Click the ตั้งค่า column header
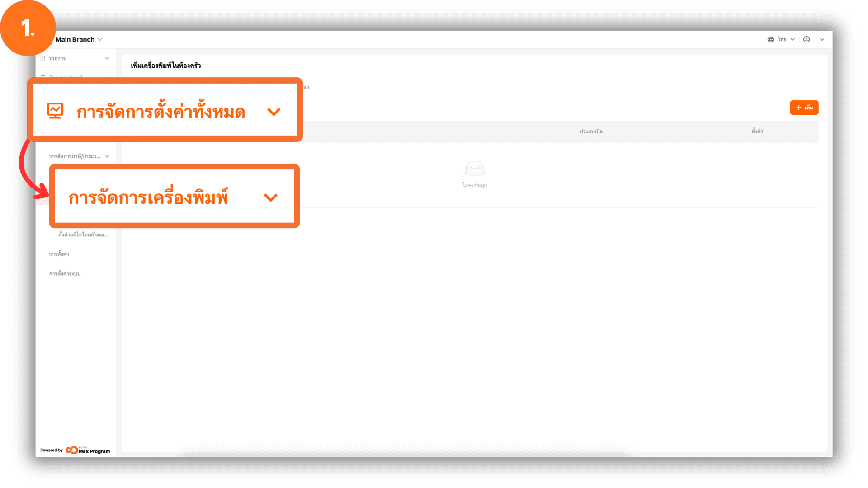 [x=757, y=131]
